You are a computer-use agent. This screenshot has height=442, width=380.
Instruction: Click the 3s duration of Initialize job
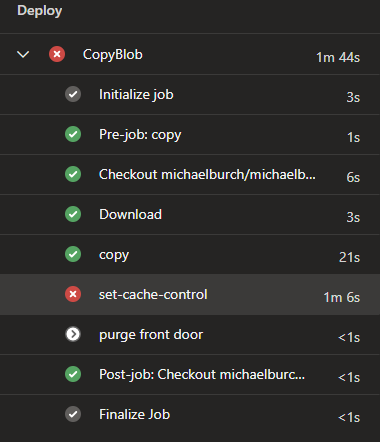pos(353,97)
